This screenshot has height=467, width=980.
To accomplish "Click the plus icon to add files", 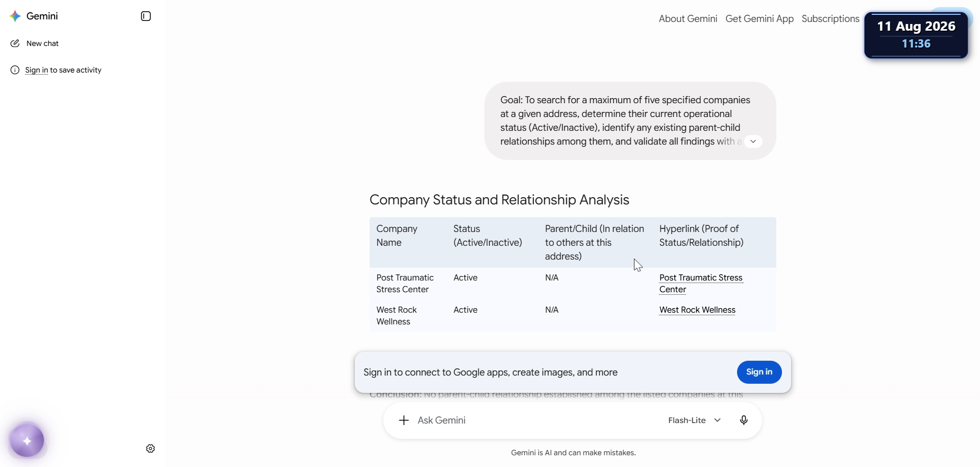I will [x=404, y=421].
